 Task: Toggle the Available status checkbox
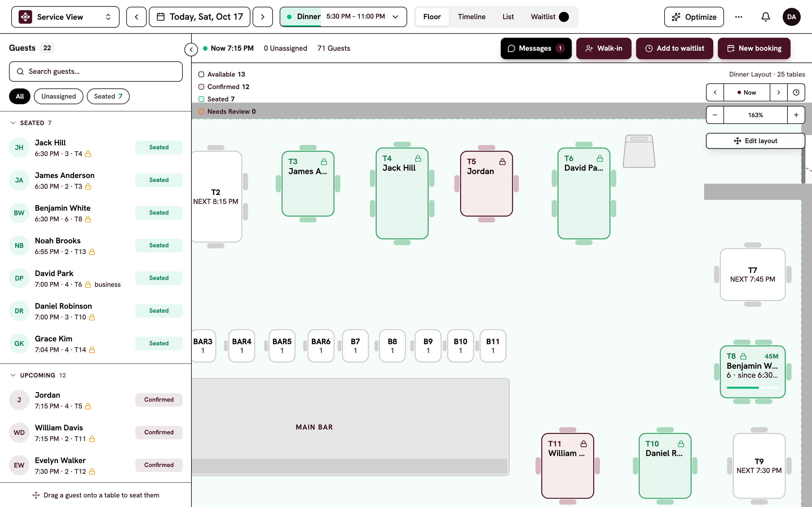pos(201,74)
